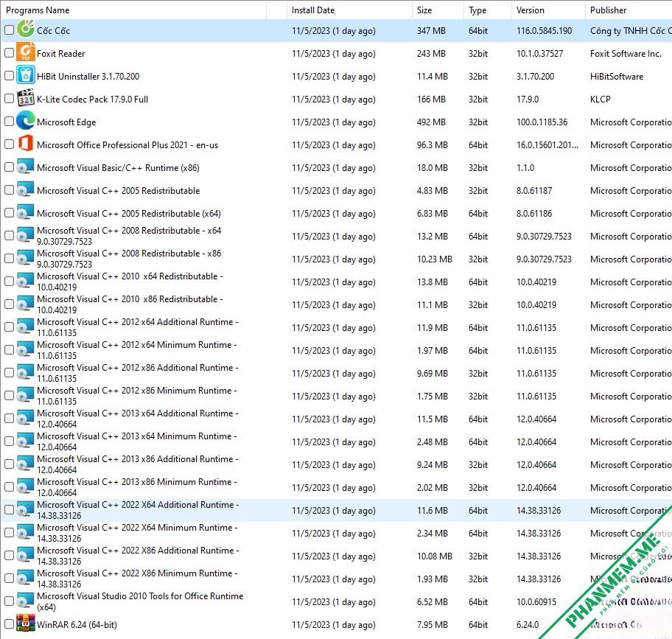Check Visual C++ 2022 X64 Minimum Runtime box
Image resolution: width=672 pixels, height=639 pixels.
pyautogui.click(x=9, y=533)
